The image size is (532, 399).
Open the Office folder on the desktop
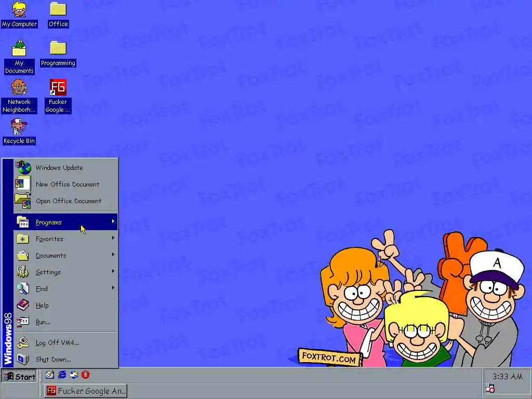[58, 14]
